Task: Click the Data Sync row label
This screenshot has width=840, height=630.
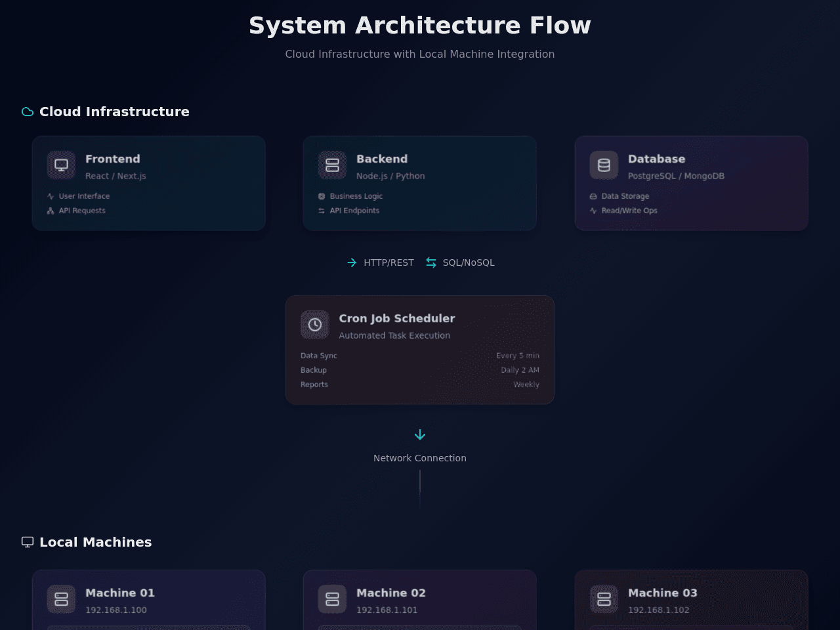Action: point(319,356)
